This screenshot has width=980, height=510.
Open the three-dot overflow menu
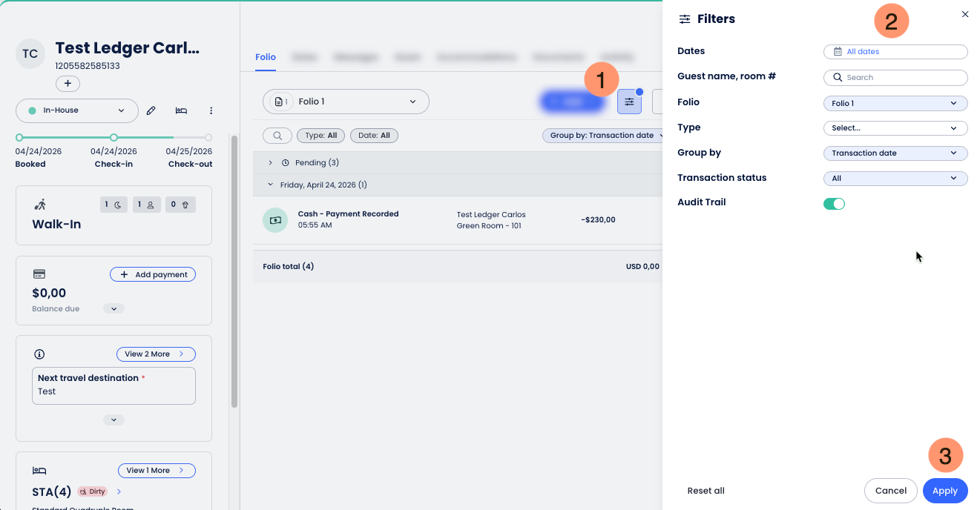coord(211,110)
